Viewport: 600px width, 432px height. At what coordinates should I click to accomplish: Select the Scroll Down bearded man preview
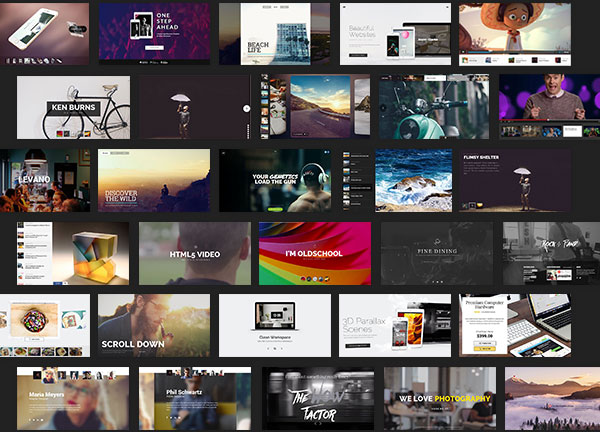[154, 326]
